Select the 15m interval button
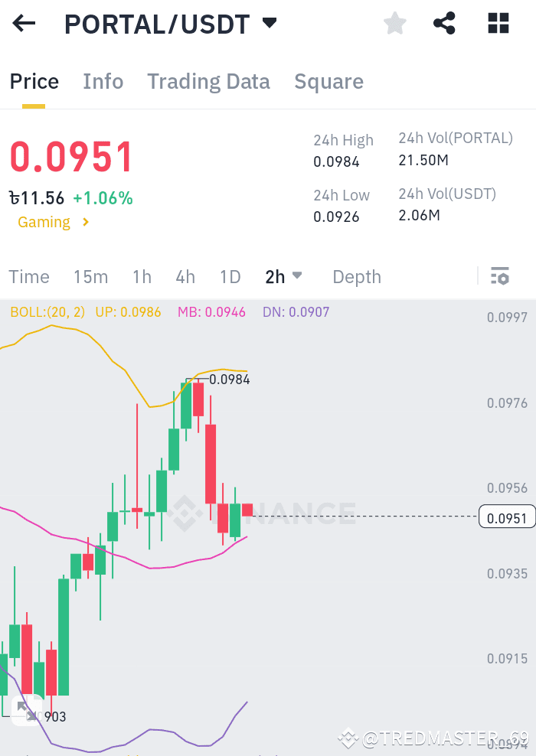The width and height of the screenshot is (536, 756). click(90, 277)
